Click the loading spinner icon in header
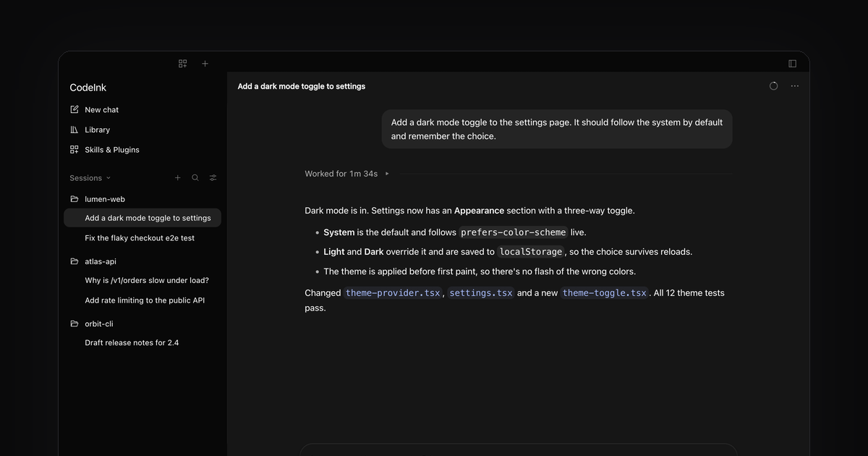 774,86
